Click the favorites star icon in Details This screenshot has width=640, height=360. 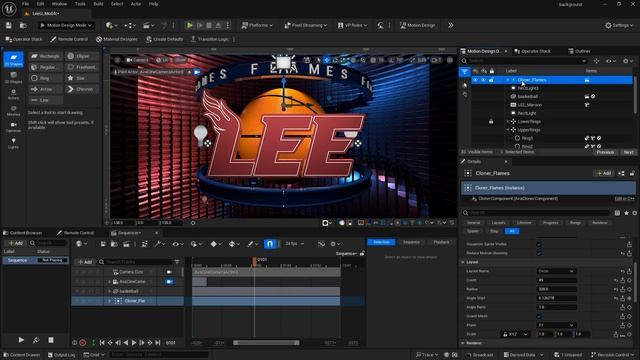tap(627, 213)
